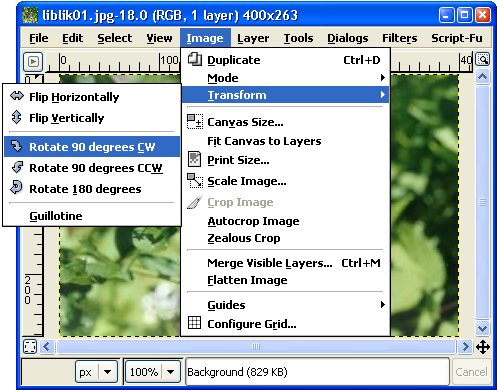Screen dimensions: 497x390
Task: Select Flip Horizontally in Transform submenu
Action: [x=92, y=97]
